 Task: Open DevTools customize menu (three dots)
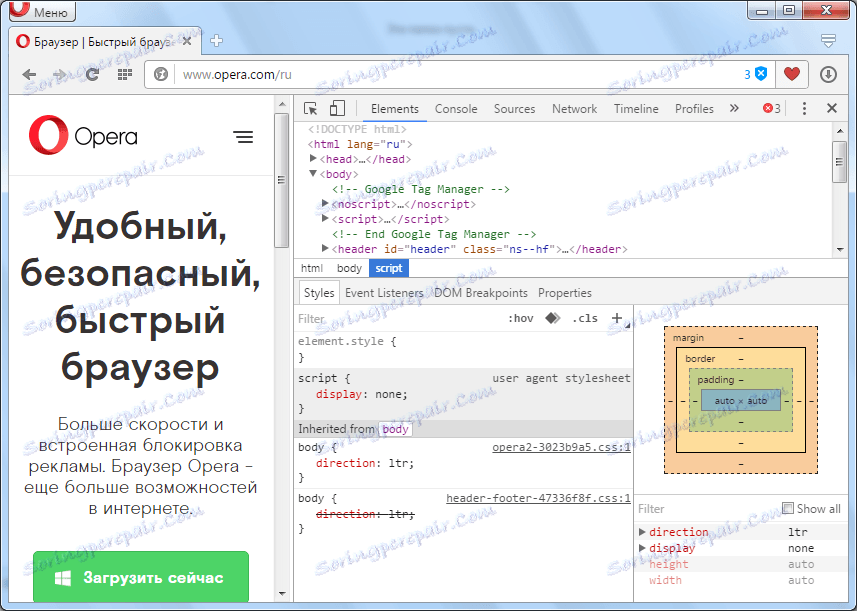pos(804,108)
